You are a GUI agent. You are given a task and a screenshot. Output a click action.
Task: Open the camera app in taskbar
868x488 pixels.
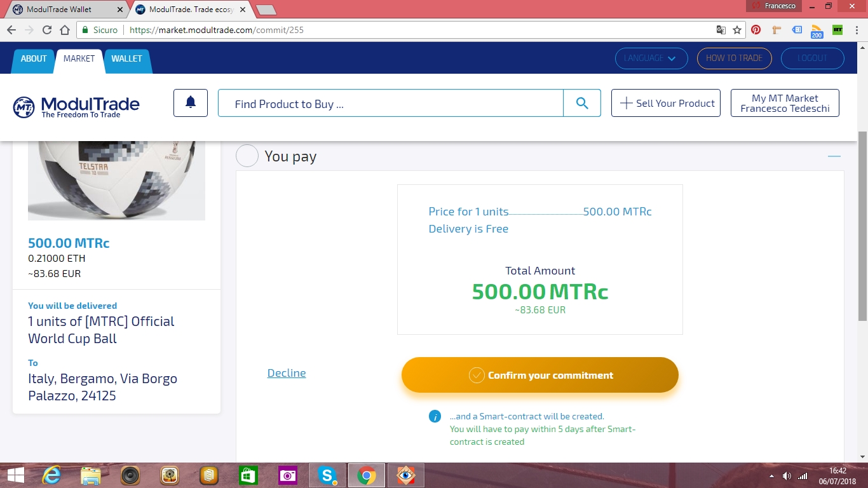288,475
